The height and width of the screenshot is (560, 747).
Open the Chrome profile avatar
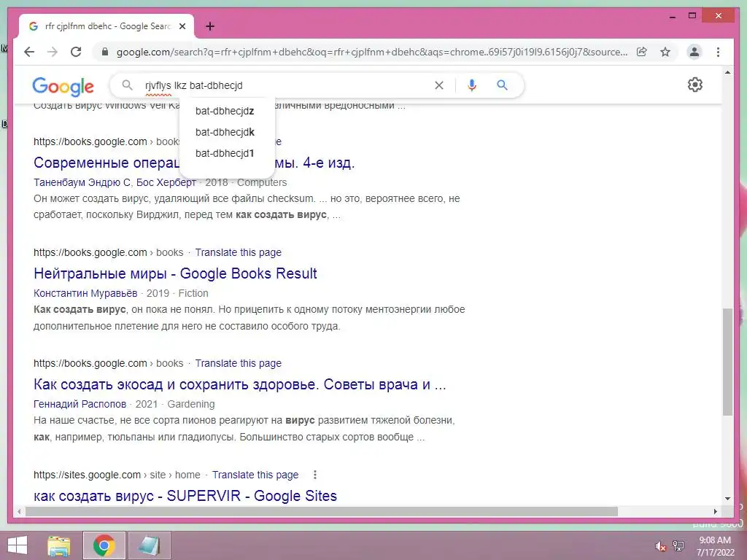(694, 52)
